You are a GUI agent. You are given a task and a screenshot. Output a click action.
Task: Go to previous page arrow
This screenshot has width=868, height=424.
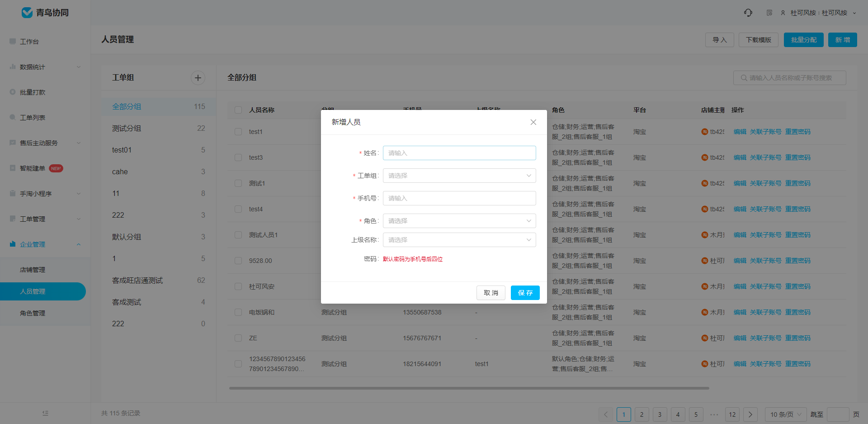click(606, 414)
